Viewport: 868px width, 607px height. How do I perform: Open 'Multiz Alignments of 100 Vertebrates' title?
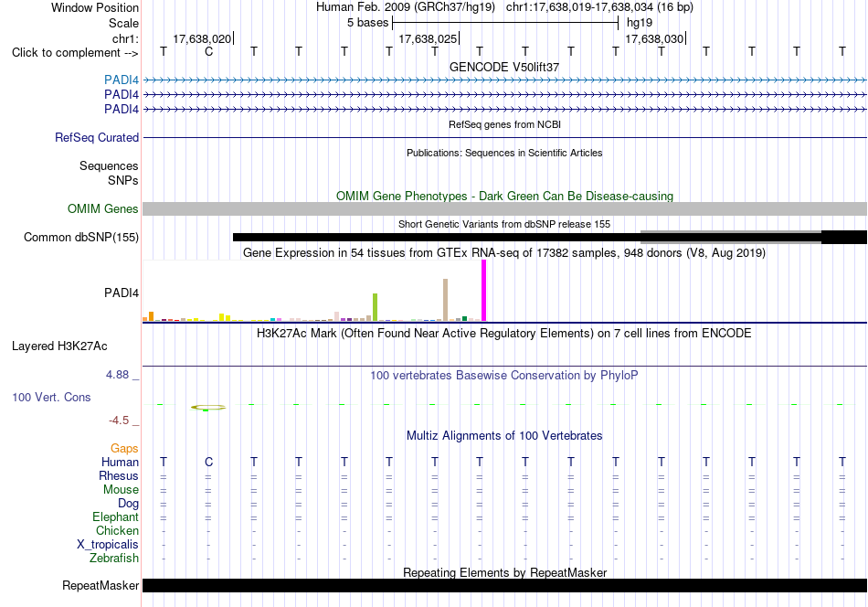click(x=504, y=436)
